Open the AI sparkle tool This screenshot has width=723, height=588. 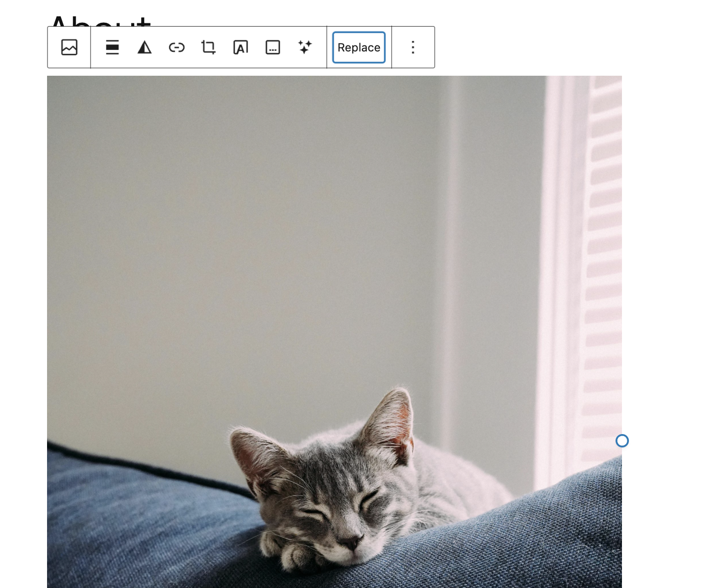click(305, 48)
